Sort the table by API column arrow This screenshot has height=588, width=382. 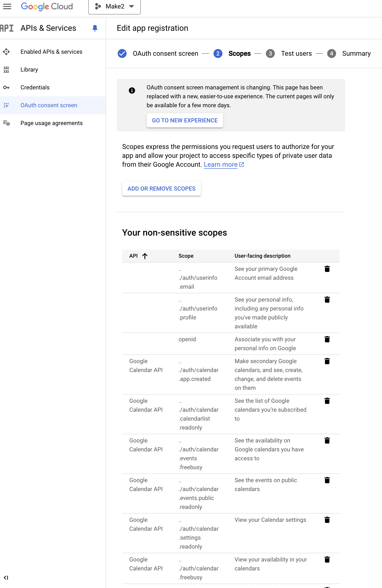[x=145, y=256]
